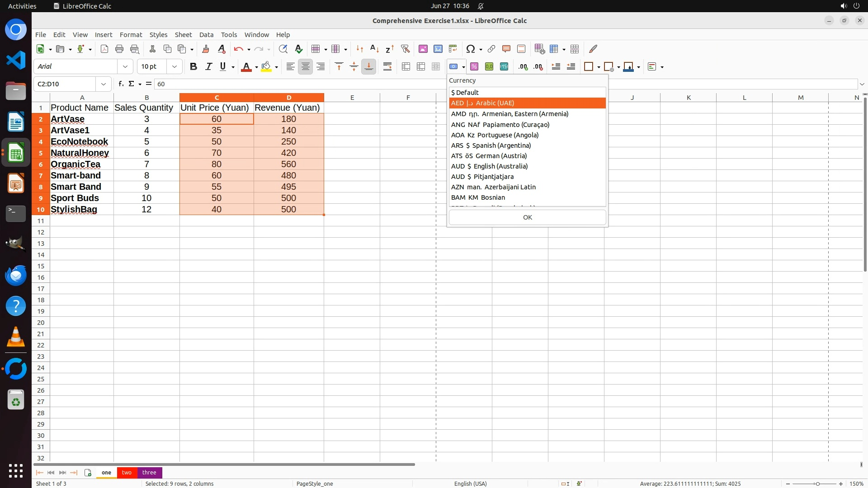Click the Insert Chart icon

(438, 49)
